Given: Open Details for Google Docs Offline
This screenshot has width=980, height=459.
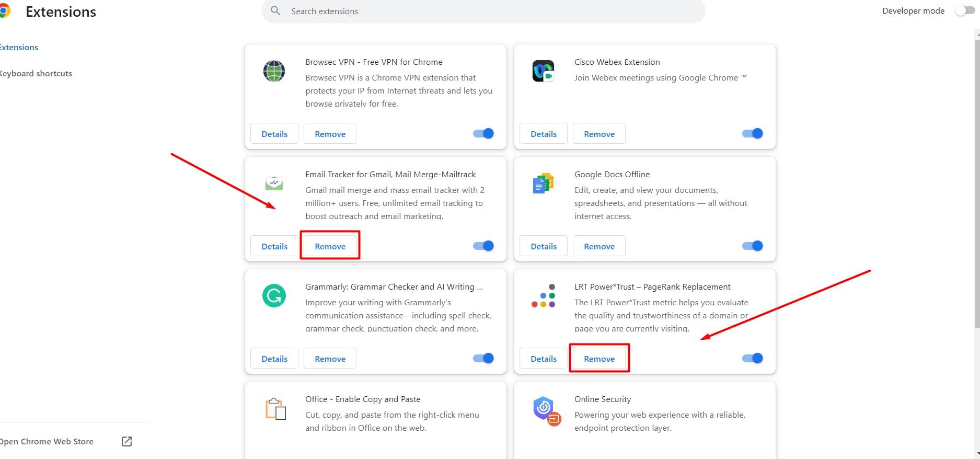Looking at the screenshot, I should pyautogui.click(x=544, y=246).
